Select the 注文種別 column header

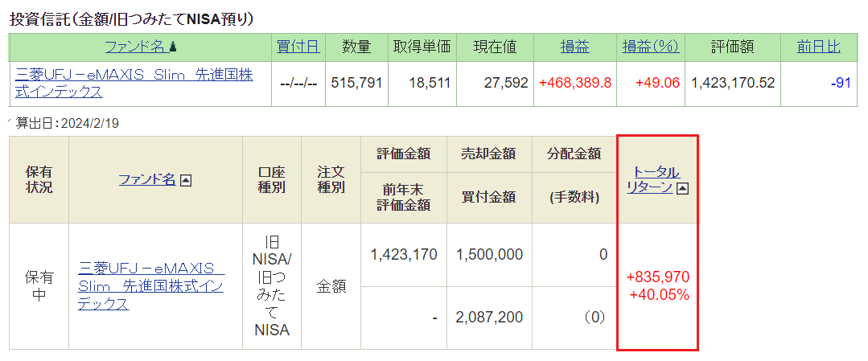pyautogui.click(x=331, y=180)
